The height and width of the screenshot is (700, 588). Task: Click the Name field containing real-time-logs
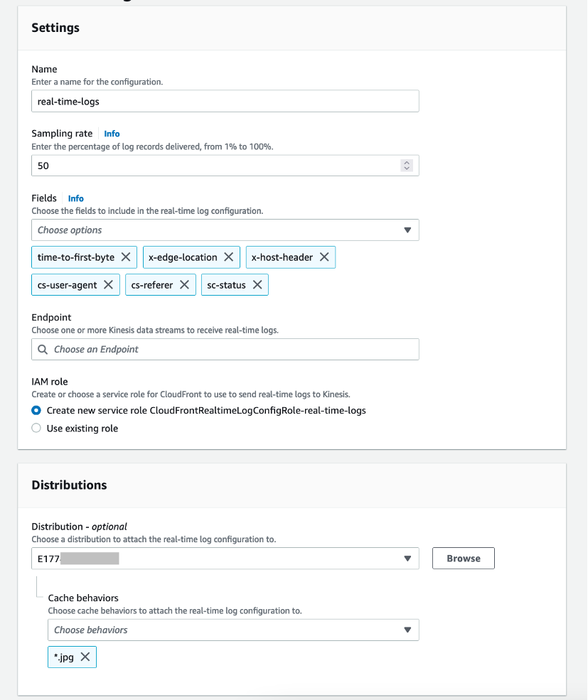pos(225,101)
